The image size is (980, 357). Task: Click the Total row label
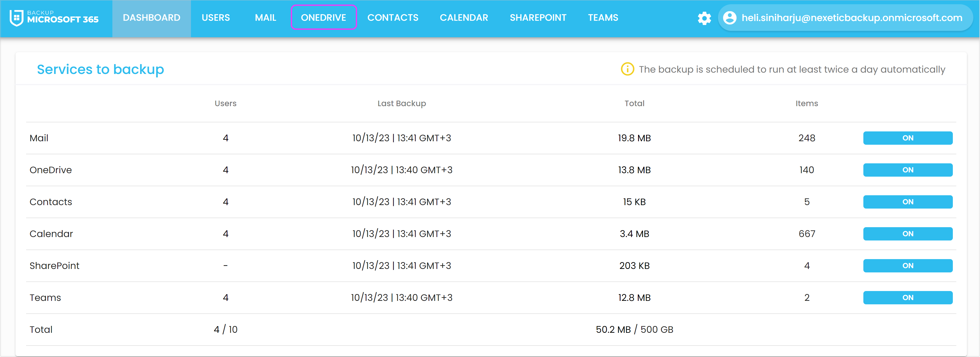(x=41, y=330)
